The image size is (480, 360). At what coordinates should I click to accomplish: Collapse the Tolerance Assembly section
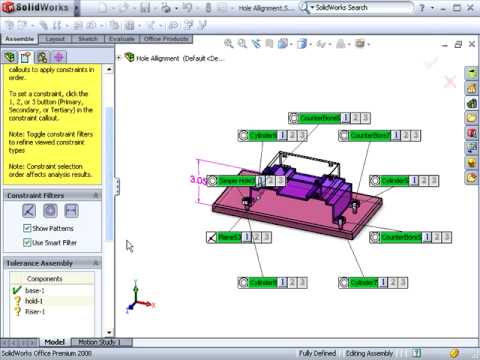(96, 263)
